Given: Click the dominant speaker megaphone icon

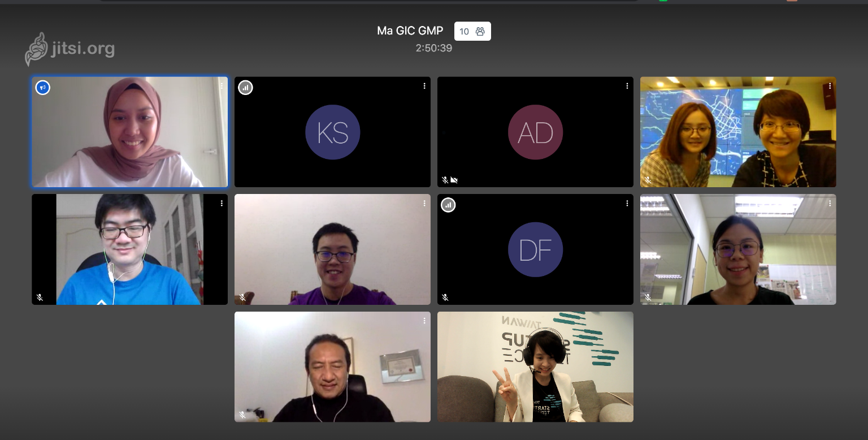Looking at the screenshot, I should (x=43, y=88).
